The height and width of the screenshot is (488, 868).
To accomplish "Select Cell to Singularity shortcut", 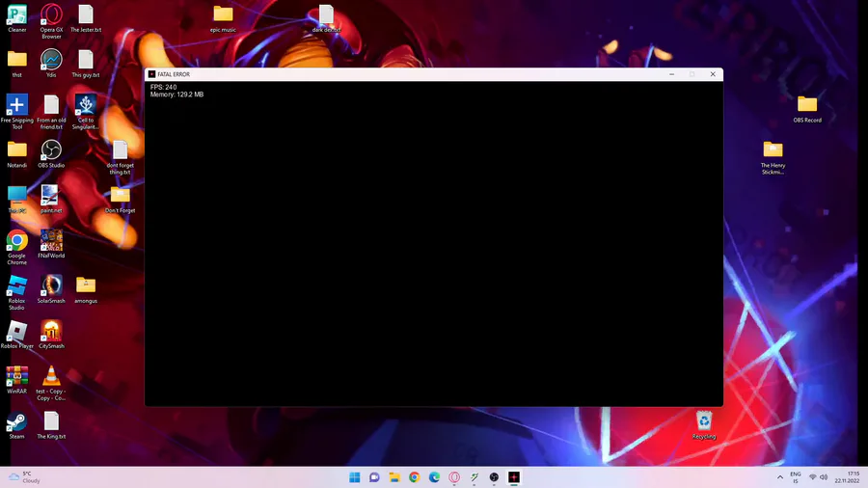I will click(86, 112).
